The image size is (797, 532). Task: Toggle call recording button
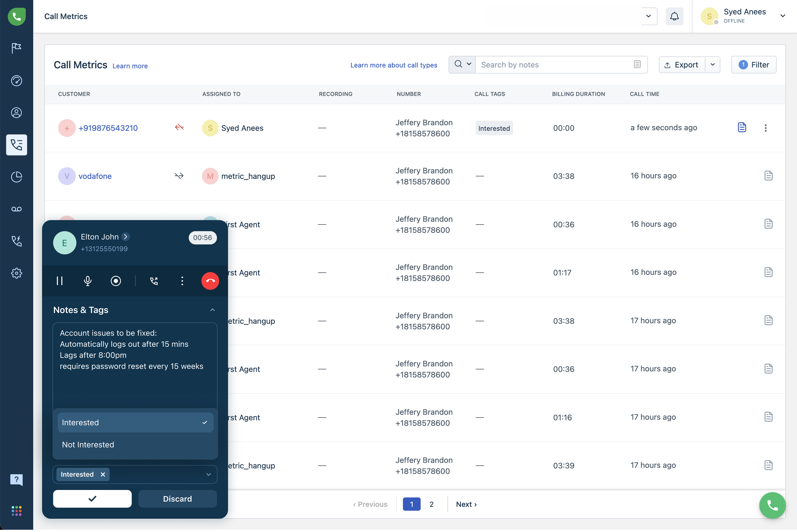pos(116,281)
